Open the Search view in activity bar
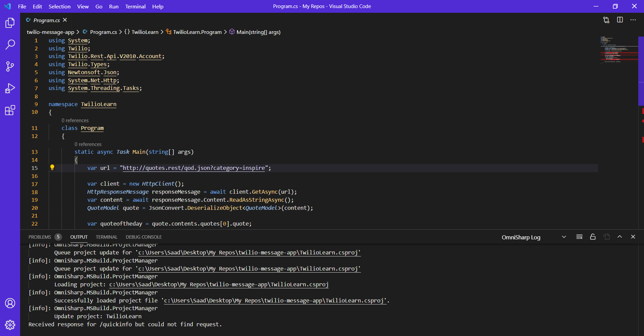Image resolution: width=644 pixels, height=336 pixels. (x=10, y=44)
